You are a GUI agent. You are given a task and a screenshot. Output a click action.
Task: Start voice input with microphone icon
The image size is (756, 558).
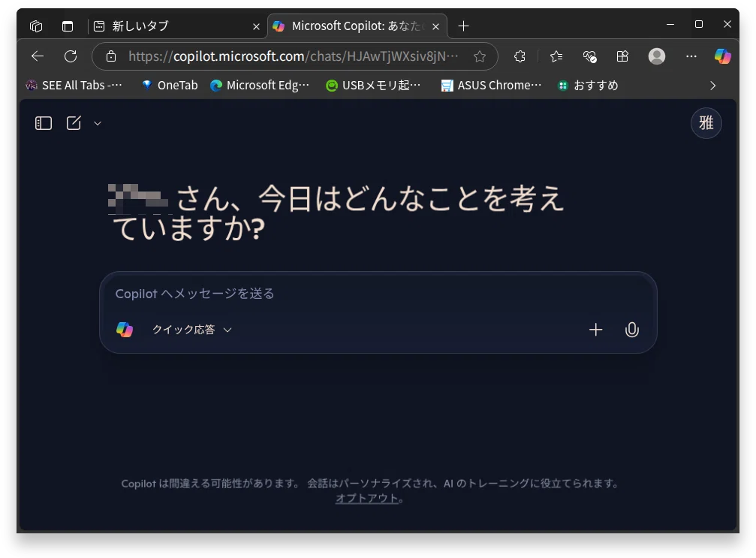(631, 330)
